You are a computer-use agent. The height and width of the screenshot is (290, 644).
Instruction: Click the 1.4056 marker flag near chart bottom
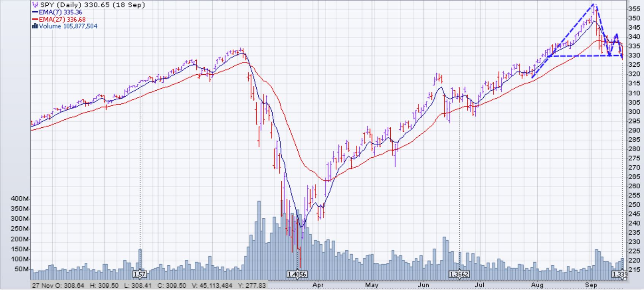297,274
